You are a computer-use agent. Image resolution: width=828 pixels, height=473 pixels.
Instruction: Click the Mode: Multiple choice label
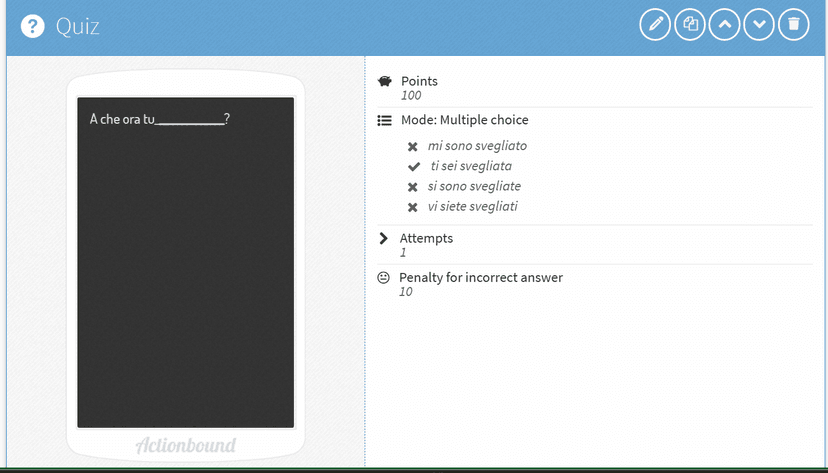click(464, 120)
